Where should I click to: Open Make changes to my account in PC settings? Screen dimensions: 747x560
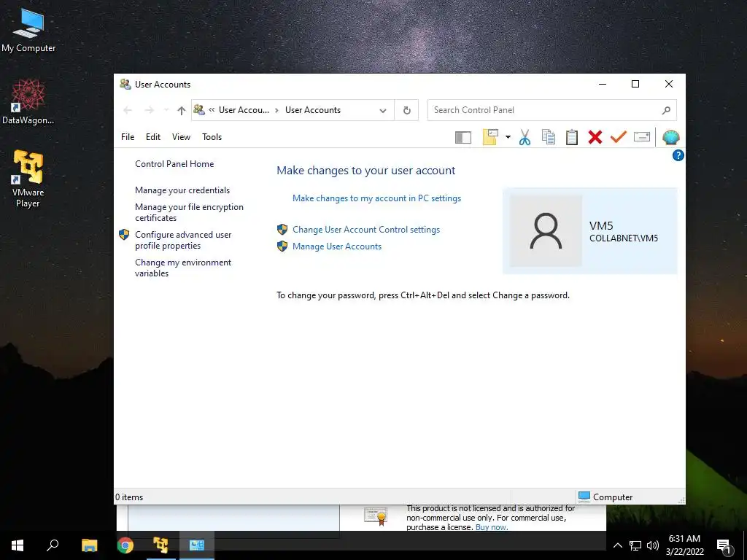click(x=377, y=198)
